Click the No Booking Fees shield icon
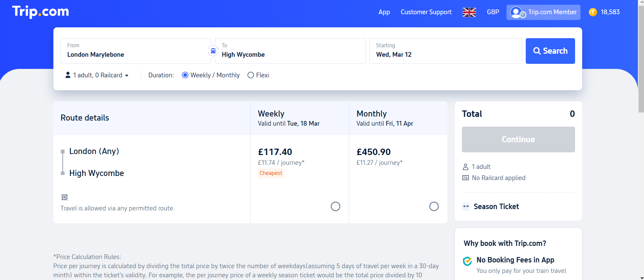The height and width of the screenshot is (280, 644). 467,261
